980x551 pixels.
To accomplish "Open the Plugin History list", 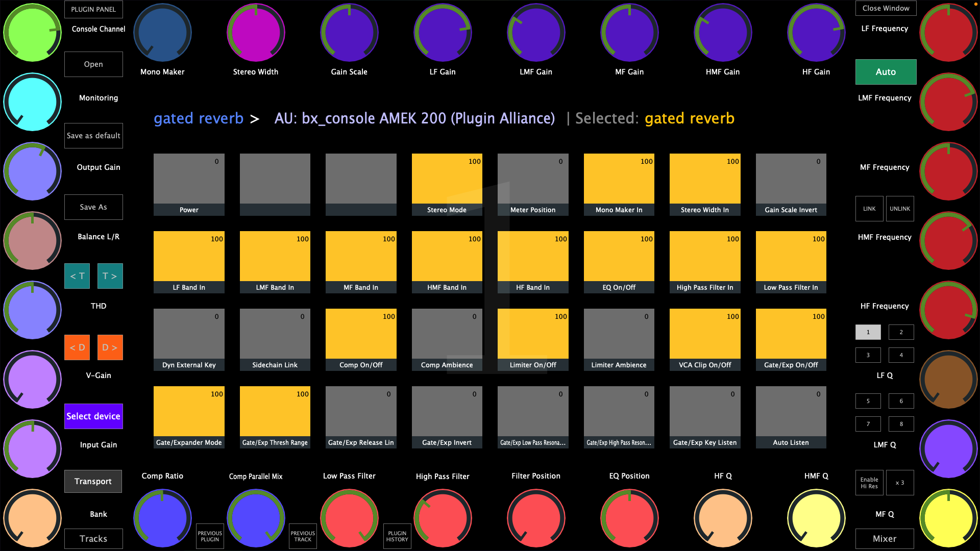I will coord(397,536).
